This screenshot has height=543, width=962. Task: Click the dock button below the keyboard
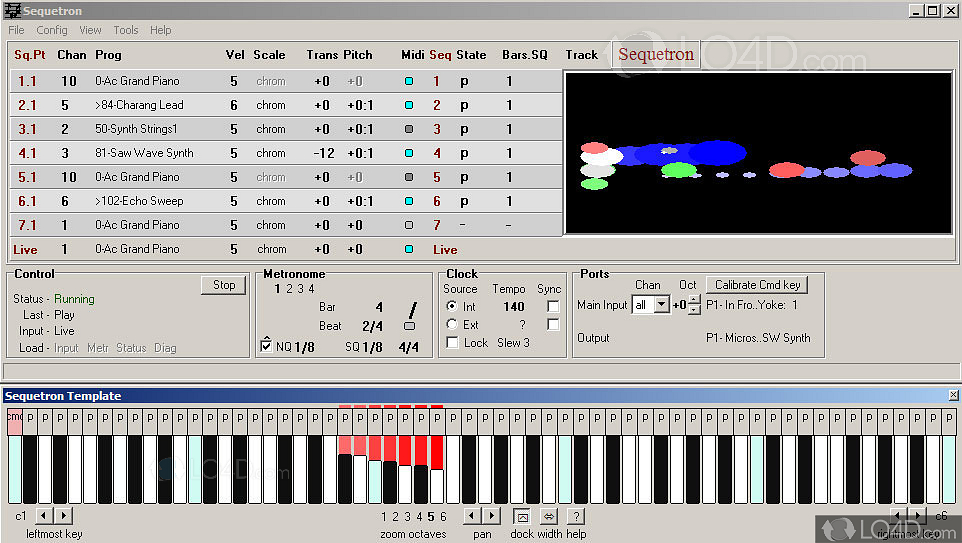pos(521,516)
